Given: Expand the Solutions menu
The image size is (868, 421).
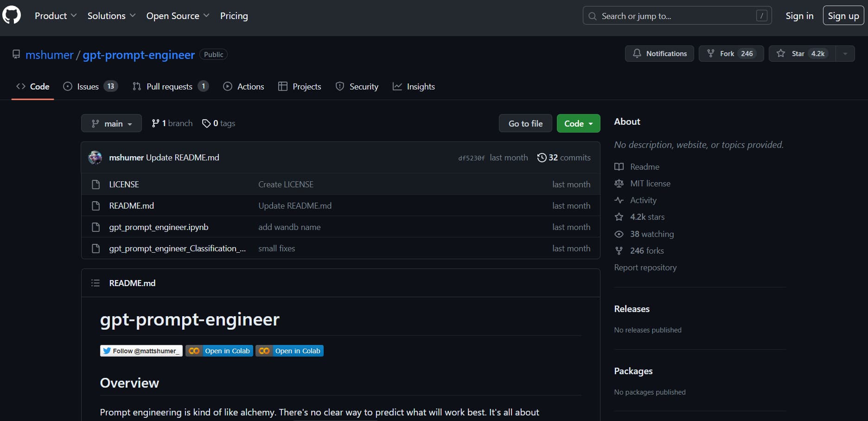Looking at the screenshot, I should (x=111, y=16).
